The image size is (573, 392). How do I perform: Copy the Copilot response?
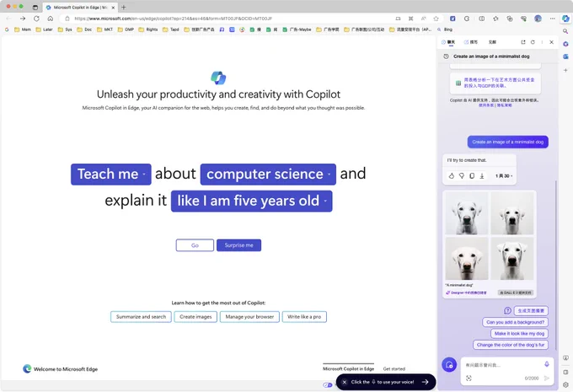(x=472, y=176)
